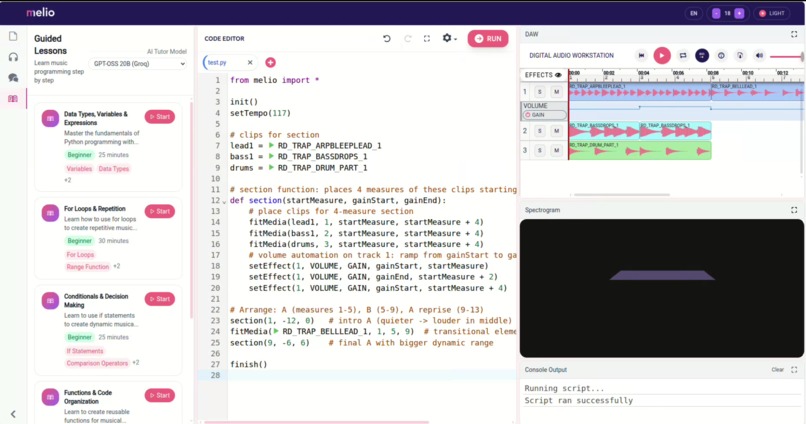Place cursor on empty line 28
This screenshot has width=806, height=424.
372,375
